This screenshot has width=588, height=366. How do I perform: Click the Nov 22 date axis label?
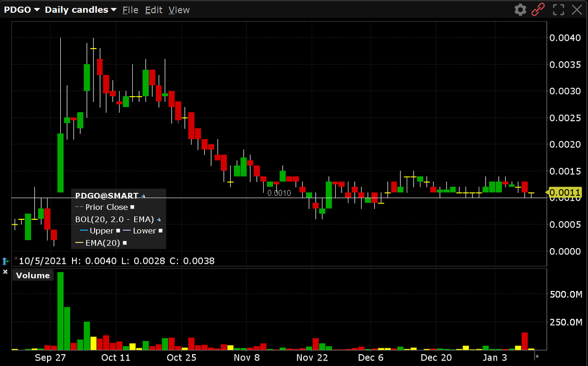coord(312,357)
